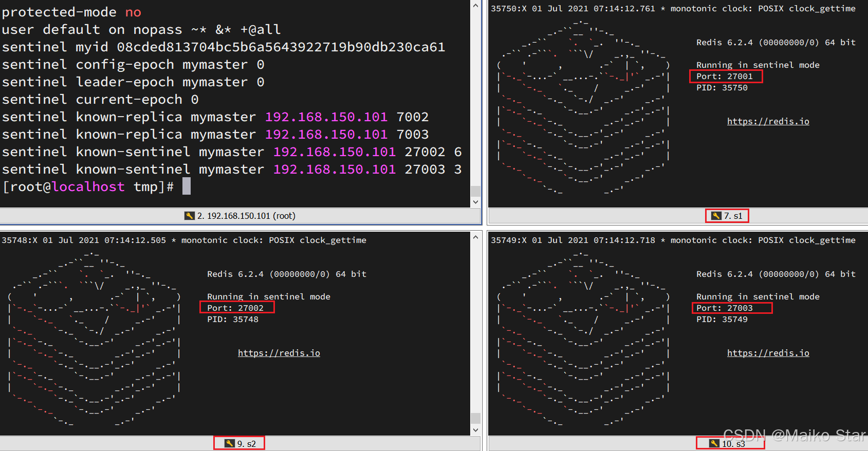Screen dimensions: 868x451
Task: Click the "Port: 27002" text in the s2 pane
Action: click(x=235, y=308)
